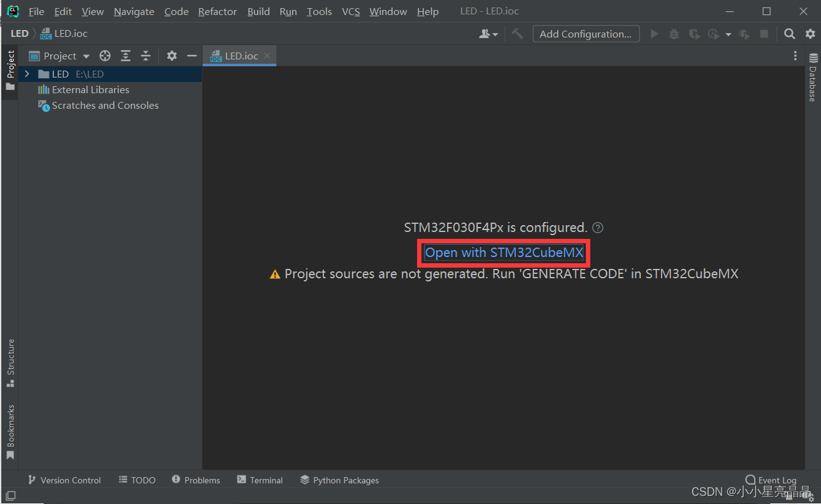Open the Code menu
Screen dimensions: 821x504
tap(176, 11)
